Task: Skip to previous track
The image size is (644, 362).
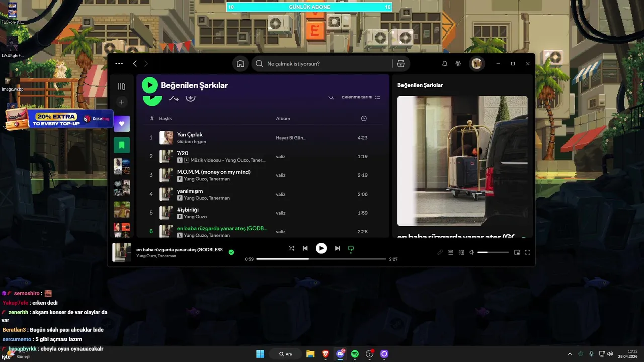Action: (x=305, y=248)
